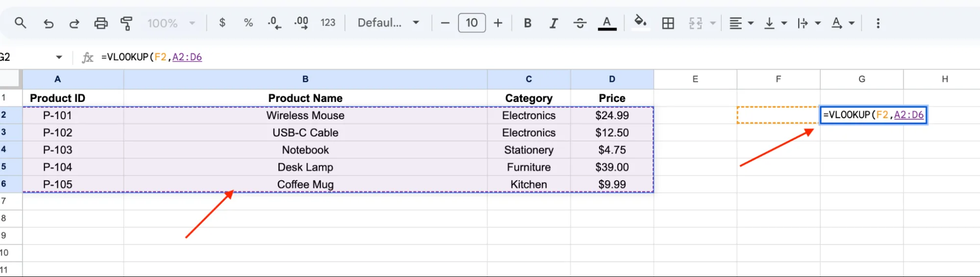Select row 7 header
Screen dimensions: 980x277
click(11, 201)
